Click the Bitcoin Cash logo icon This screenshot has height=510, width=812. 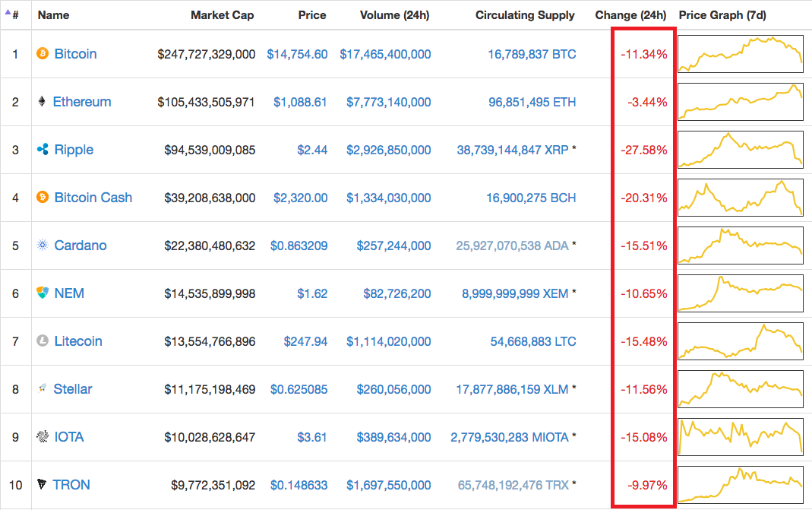pos(43,197)
